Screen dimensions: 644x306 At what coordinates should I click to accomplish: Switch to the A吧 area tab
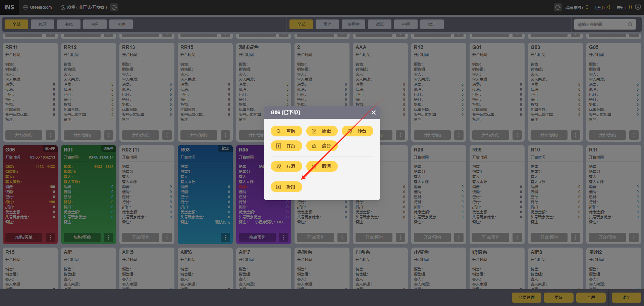[x=95, y=24]
